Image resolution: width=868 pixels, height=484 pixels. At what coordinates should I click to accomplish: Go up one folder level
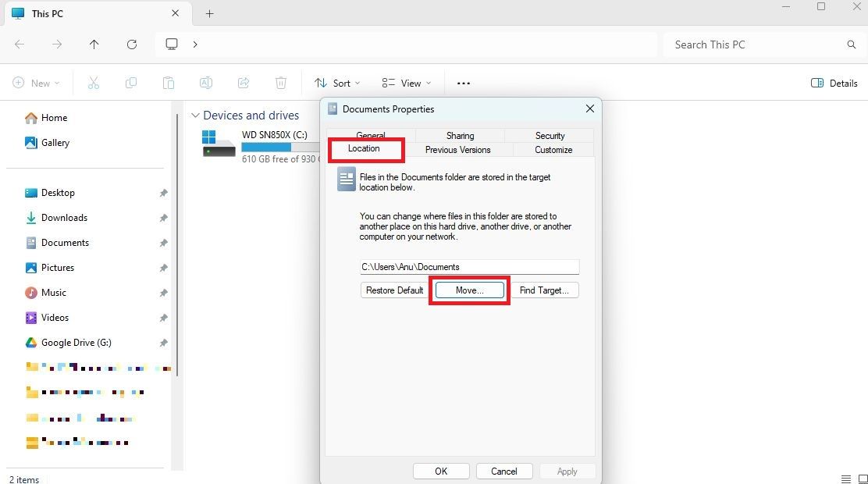click(94, 44)
